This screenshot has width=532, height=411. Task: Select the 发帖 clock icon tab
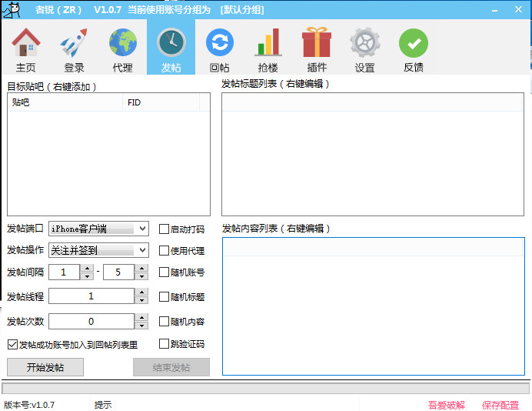171,48
